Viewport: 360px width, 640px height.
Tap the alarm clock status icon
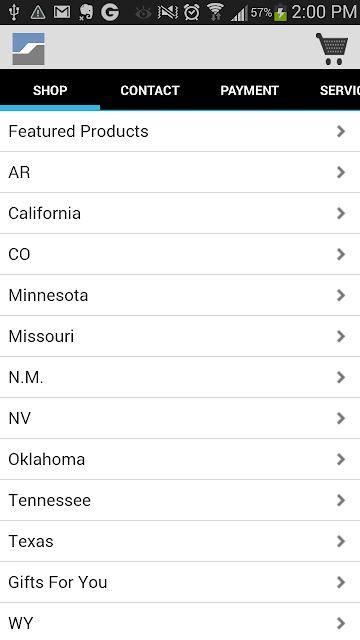(191, 12)
